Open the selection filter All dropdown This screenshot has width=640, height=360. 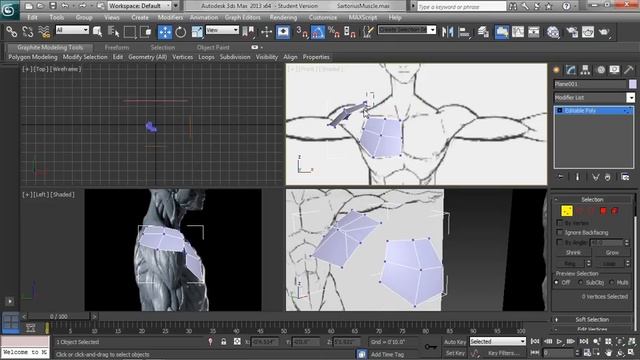click(72, 30)
